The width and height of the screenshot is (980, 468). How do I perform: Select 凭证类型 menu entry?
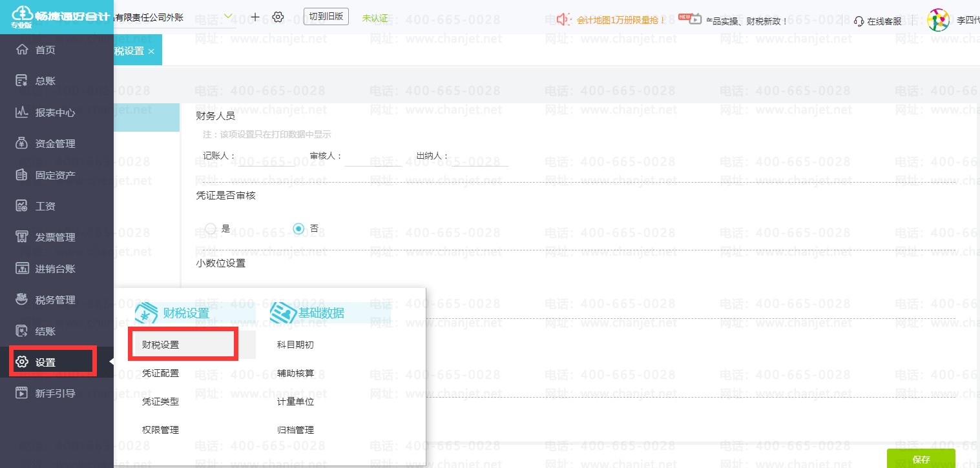(160, 402)
